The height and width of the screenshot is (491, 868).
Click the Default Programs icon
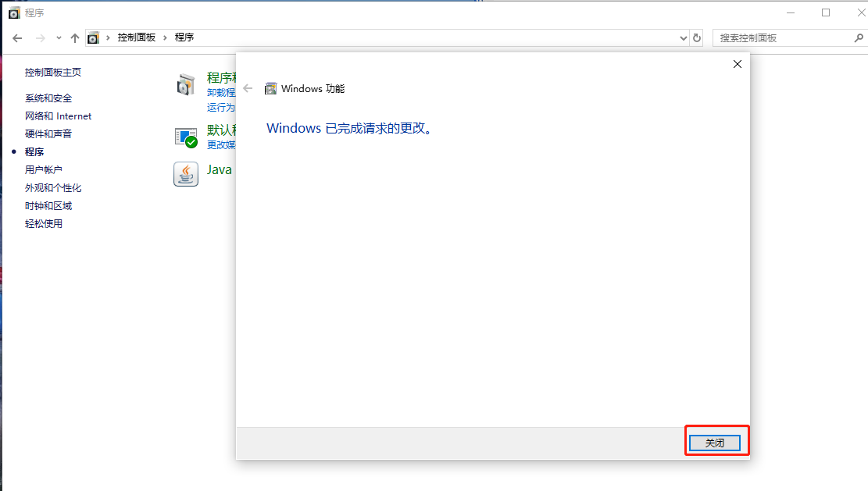pyautogui.click(x=186, y=137)
